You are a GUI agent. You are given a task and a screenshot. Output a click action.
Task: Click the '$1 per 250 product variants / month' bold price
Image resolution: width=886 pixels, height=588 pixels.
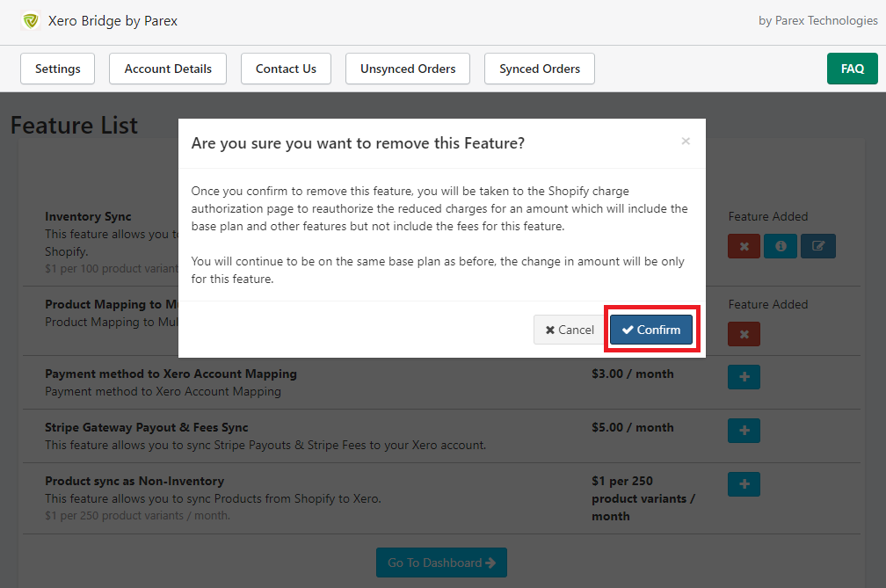pyautogui.click(x=643, y=498)
